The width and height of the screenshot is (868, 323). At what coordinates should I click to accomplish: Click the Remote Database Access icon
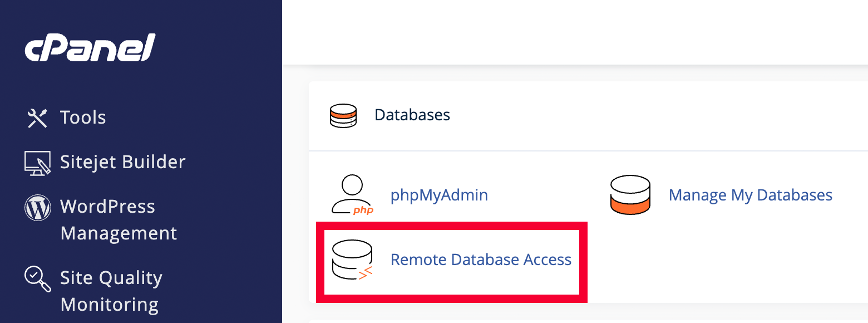coord(352,260)
